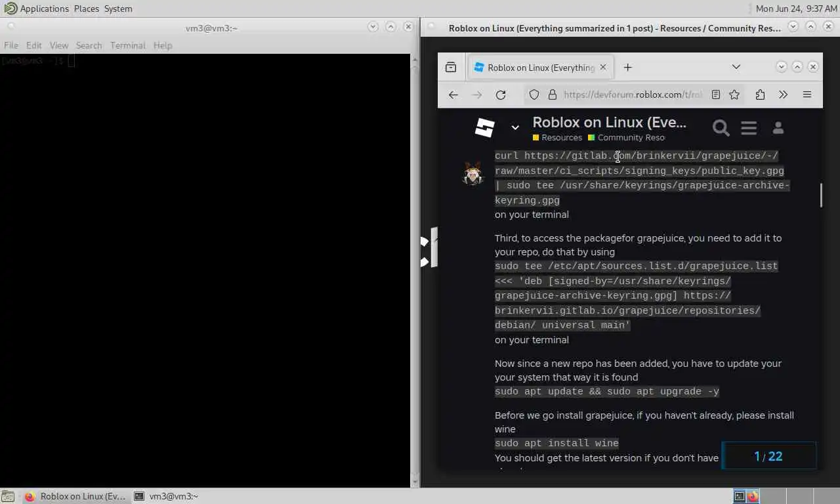Click the show desktop icon in taskbar
Image resolution: width=840 pixels, height=504 pixels.
tap(8, 496)
